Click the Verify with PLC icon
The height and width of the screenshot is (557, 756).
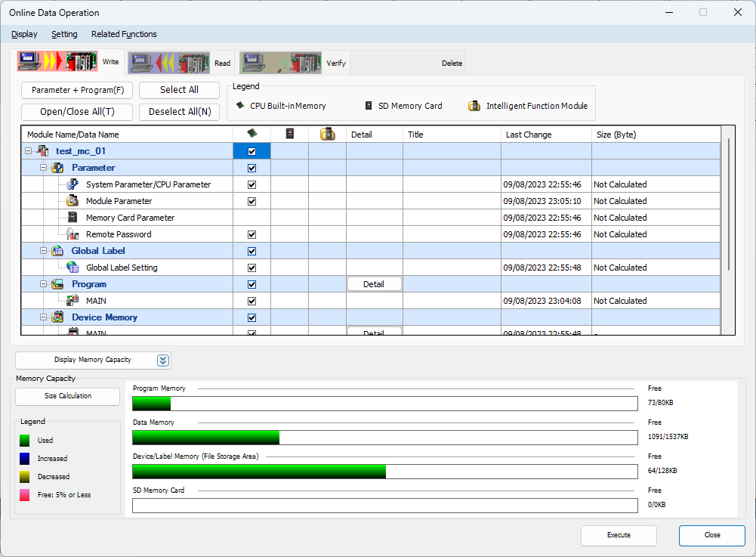[281, 63]
